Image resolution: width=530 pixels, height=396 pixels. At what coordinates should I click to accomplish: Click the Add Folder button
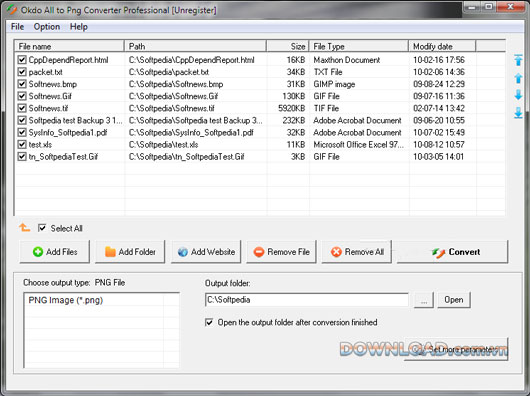pyautogui.click(x=130, y=252)
